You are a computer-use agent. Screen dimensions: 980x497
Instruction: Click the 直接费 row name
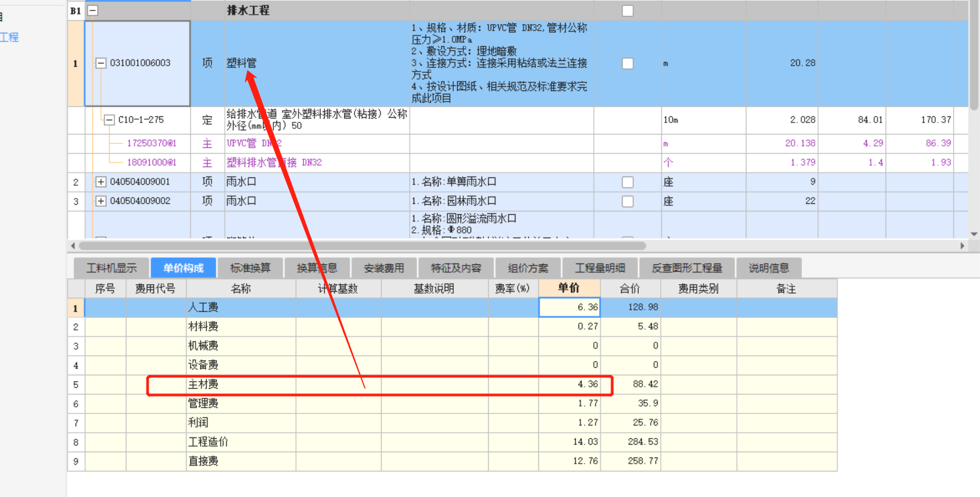coord(203,462)
